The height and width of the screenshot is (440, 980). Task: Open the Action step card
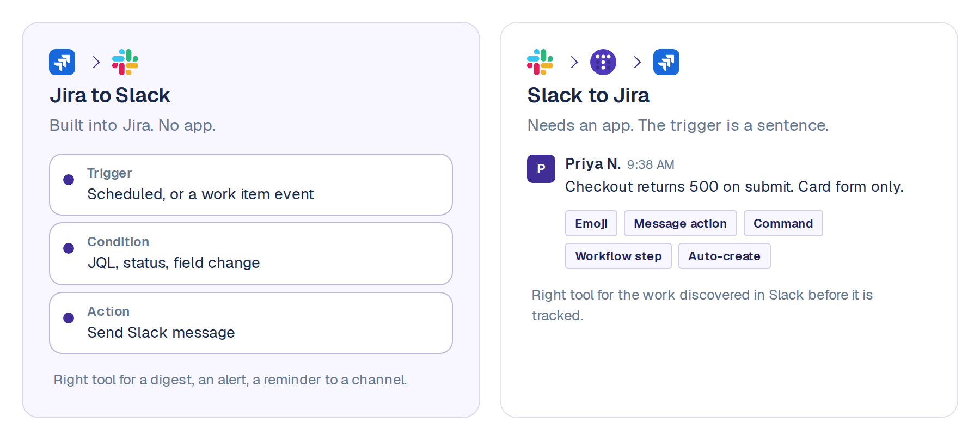pyautogui.click(x=251, y=323)
